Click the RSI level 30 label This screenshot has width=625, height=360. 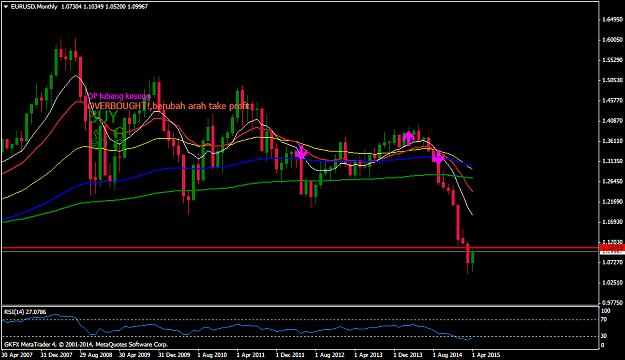click(604, 336)
